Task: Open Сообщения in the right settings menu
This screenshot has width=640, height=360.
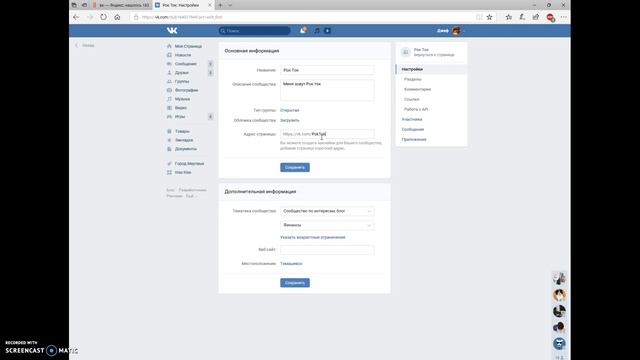Action: pos(413,129)
